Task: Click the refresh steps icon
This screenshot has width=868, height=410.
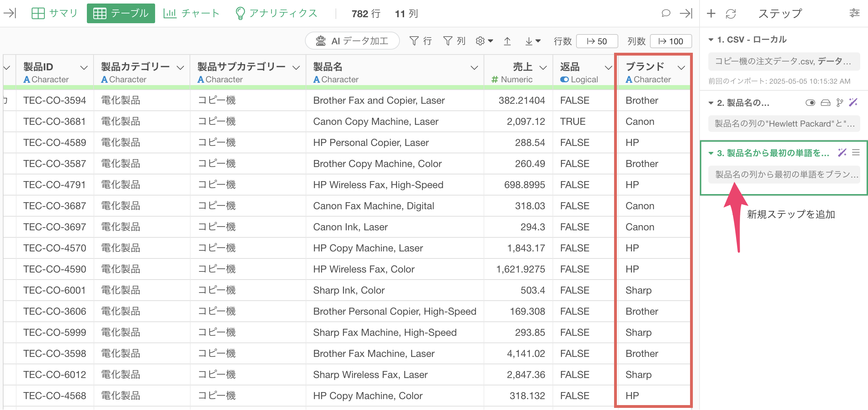Action: pyautogui.click(x=731, y=13)
